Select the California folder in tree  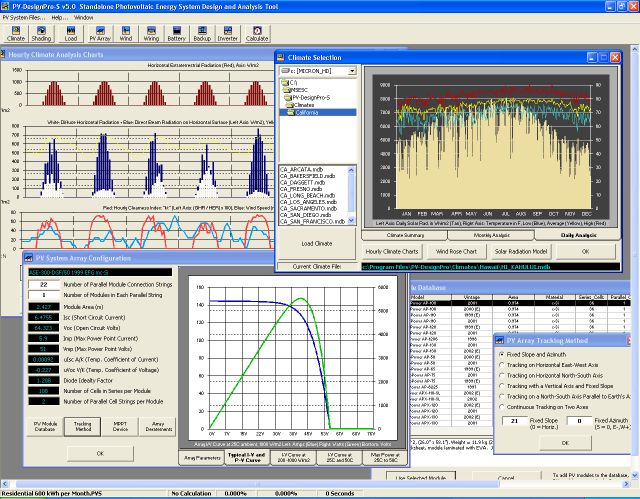tap(307, 113)
